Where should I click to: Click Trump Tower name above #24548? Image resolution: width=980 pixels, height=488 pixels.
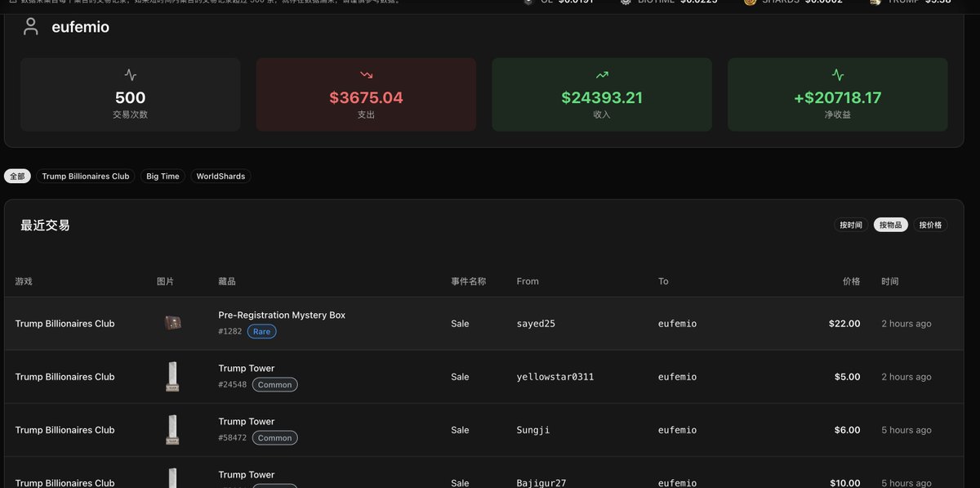pos(247,368)
